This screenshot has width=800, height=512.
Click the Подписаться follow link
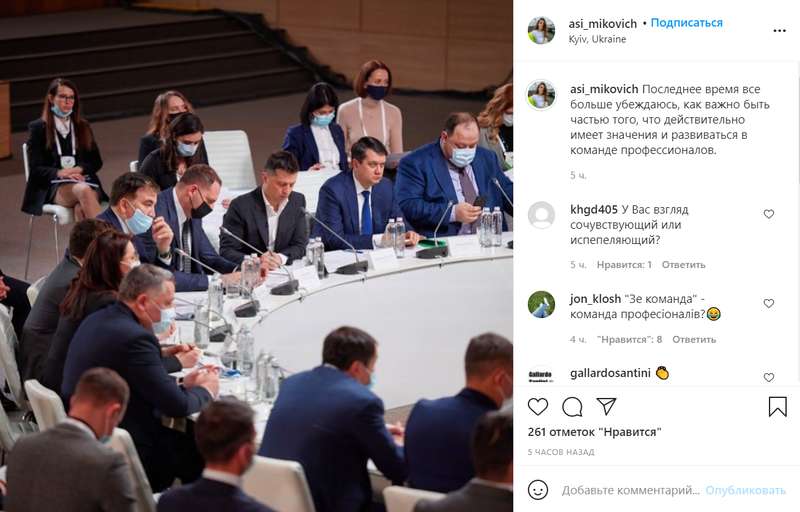point(687,23)
